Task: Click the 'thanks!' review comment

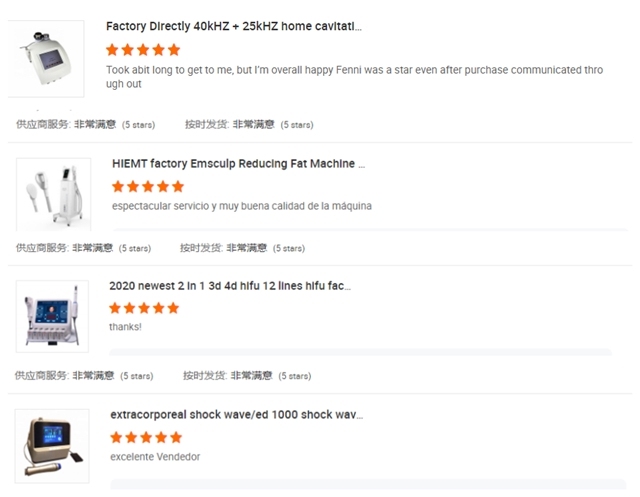Action: [125, 327]
